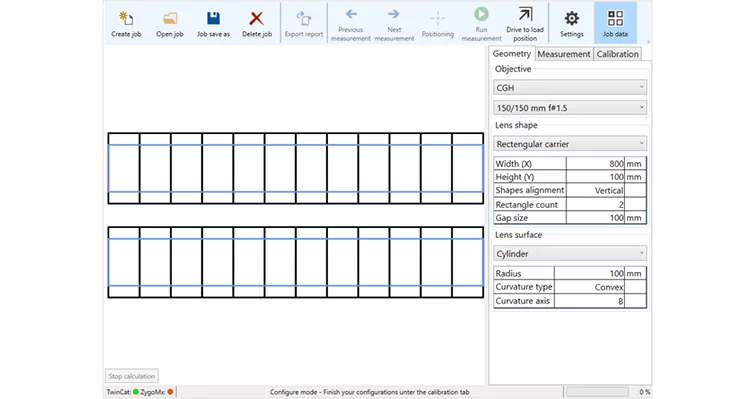Click the 'Gap size' label

[511, 218]
